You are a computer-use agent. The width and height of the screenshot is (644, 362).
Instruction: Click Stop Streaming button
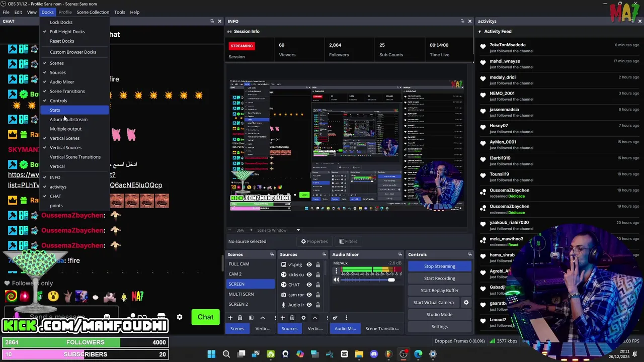pyautogui.click(x=440, y=266)
